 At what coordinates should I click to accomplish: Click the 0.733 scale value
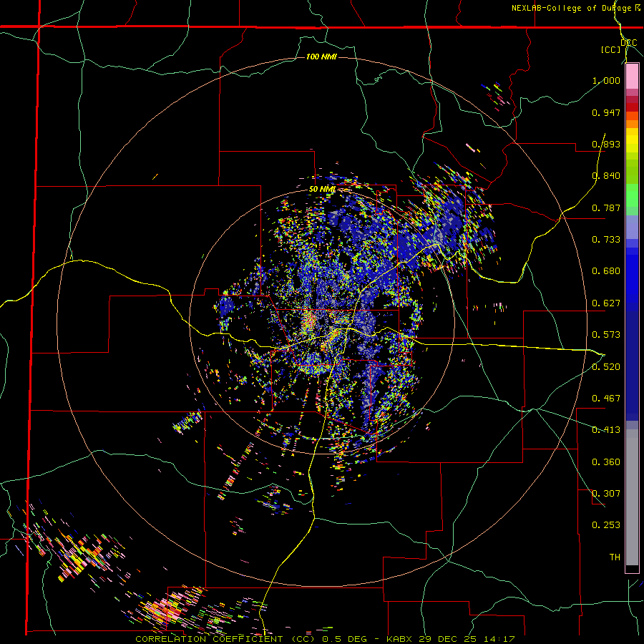606,240
